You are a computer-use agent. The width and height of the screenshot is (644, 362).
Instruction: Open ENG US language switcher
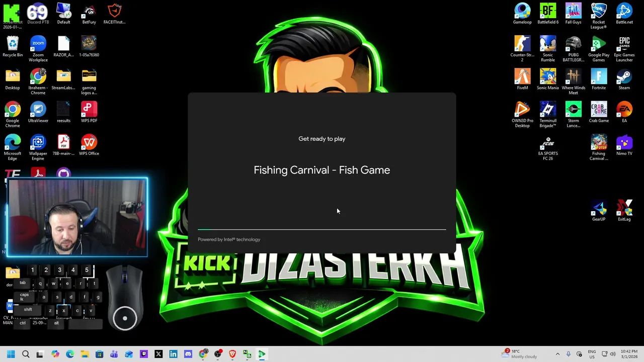coord(592,354)
